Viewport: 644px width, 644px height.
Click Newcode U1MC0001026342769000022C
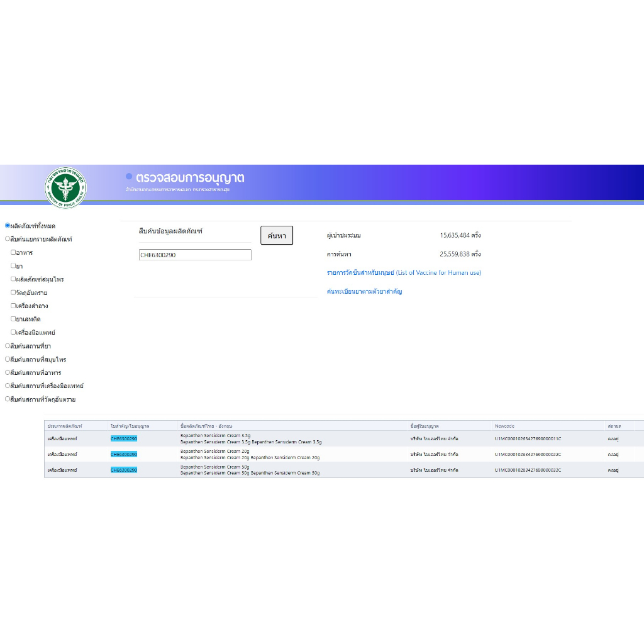coord(528,454)
